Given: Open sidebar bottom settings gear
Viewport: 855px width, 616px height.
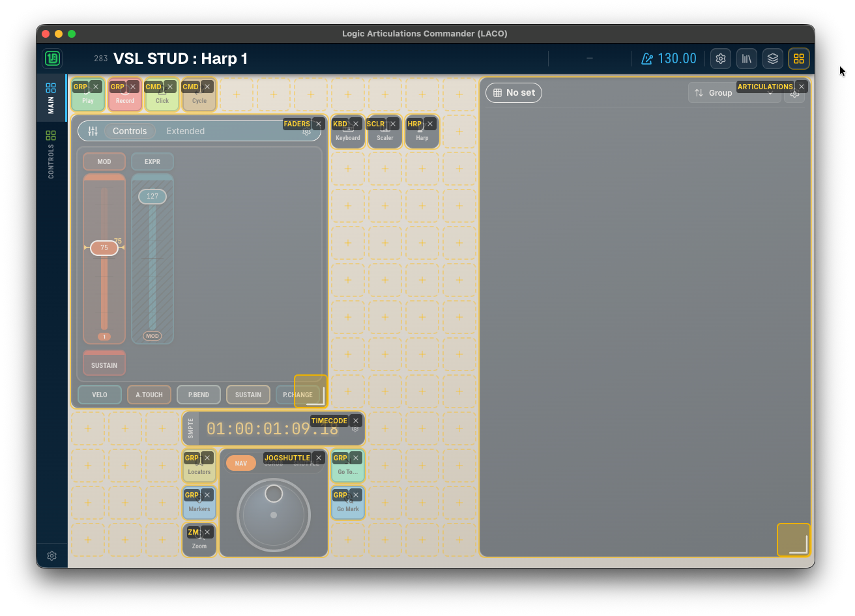Looking at the screenshot, I should pyautogui.click(x=51, y=555).
